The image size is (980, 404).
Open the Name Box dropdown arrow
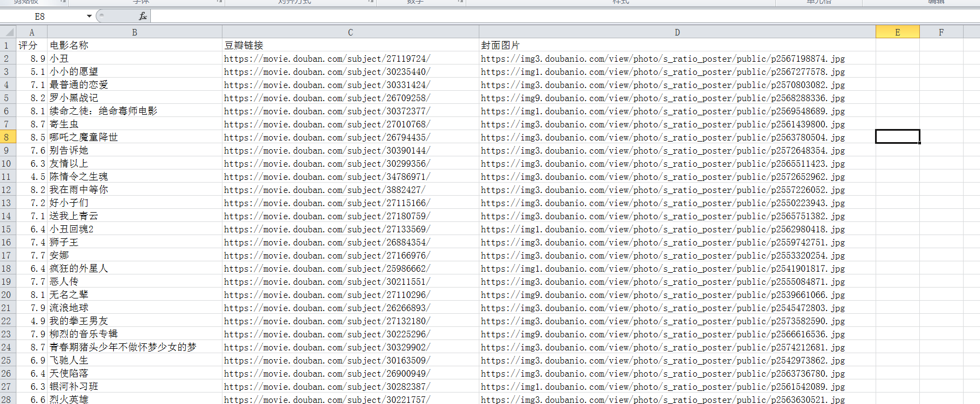tap(89, 16)
